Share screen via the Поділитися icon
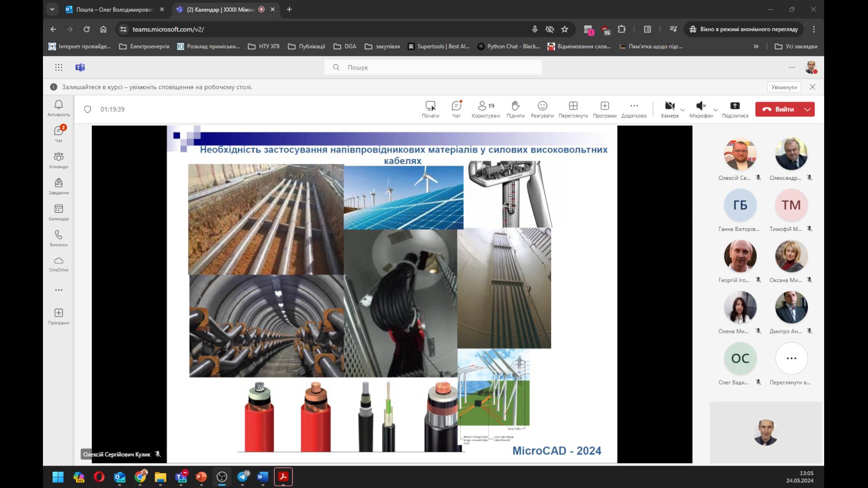Image resolution: width=868 pixels, height=488 pixels. click(735, 109)
